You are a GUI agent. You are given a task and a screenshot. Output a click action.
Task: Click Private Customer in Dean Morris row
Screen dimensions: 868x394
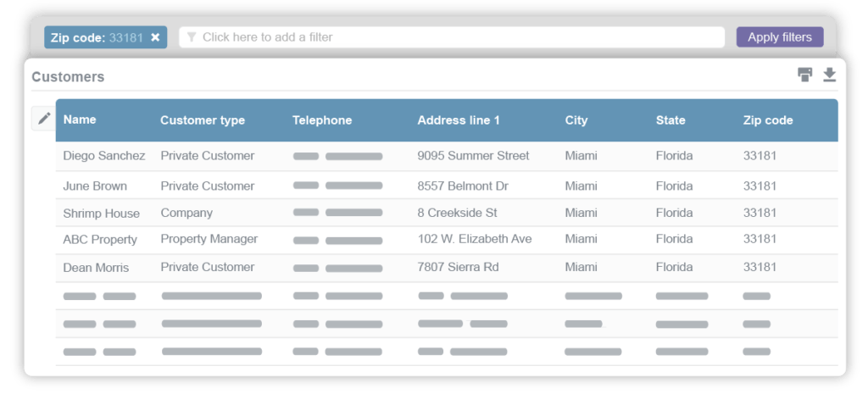208,267
